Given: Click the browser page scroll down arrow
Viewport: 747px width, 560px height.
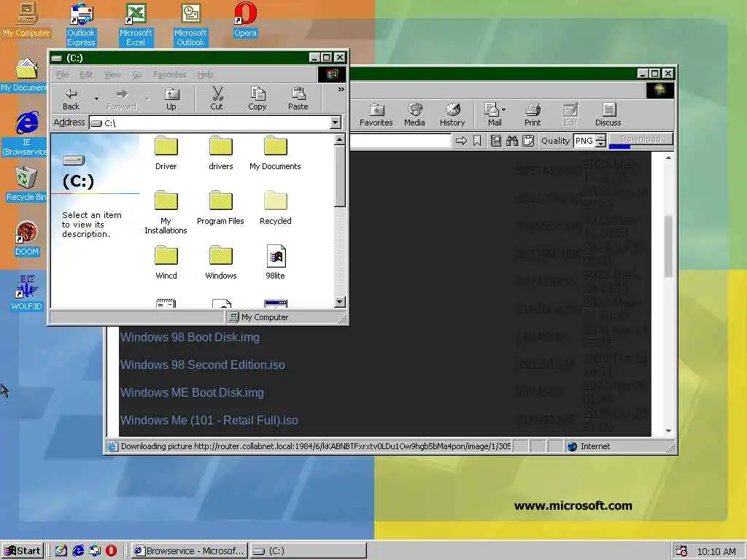Looking at the screenshot, I should click(x=668, y=431).
